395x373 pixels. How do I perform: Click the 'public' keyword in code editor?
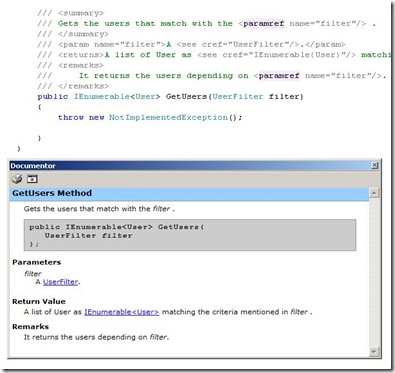pos(53,97)
